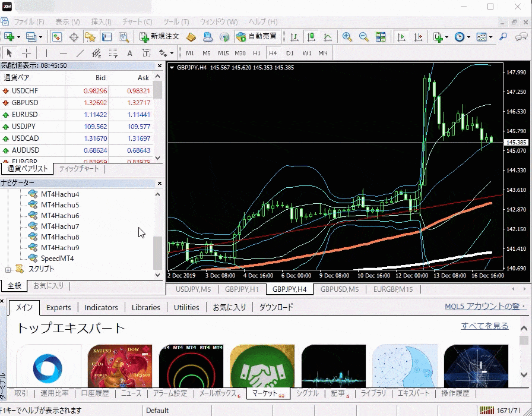Image resolution: width=532 pixels, height=416 pixels.
Task: Open the virtual hosting cloud icon
Action: 208,37
